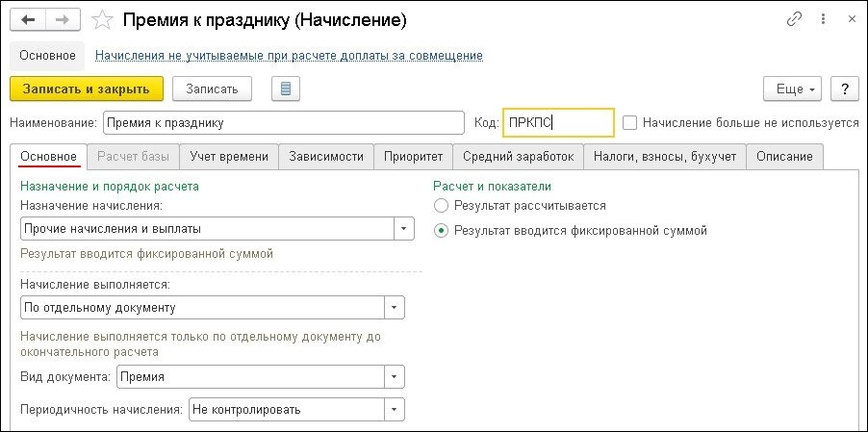Open 'Начисление выполняется' dropdown list
Image resolution: width=868 pixels, height=432 pixels.
click(x=394, y=308)
